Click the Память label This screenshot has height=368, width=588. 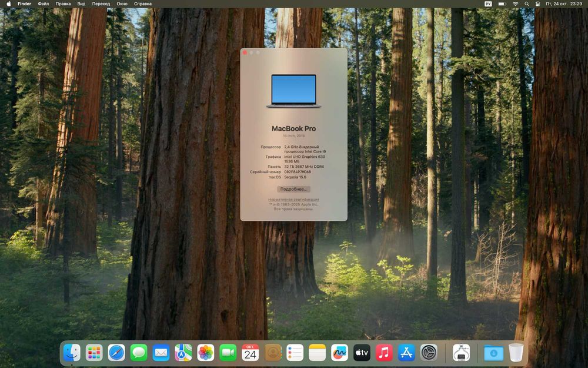point(274,167)
